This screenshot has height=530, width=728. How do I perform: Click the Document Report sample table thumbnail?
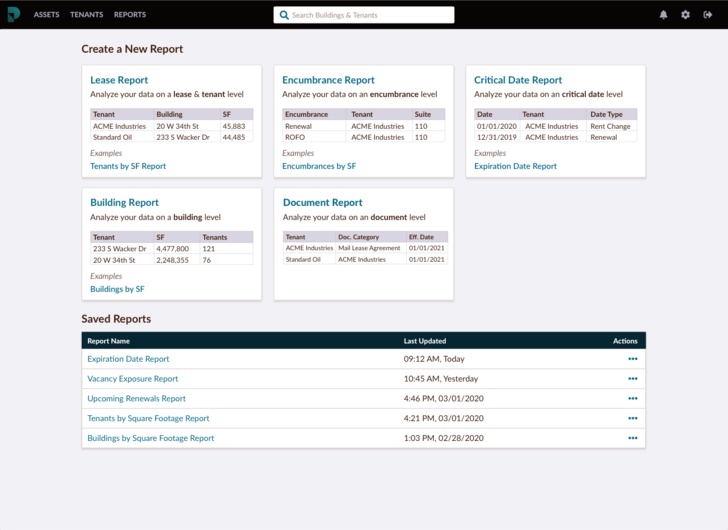click(365, 248)
